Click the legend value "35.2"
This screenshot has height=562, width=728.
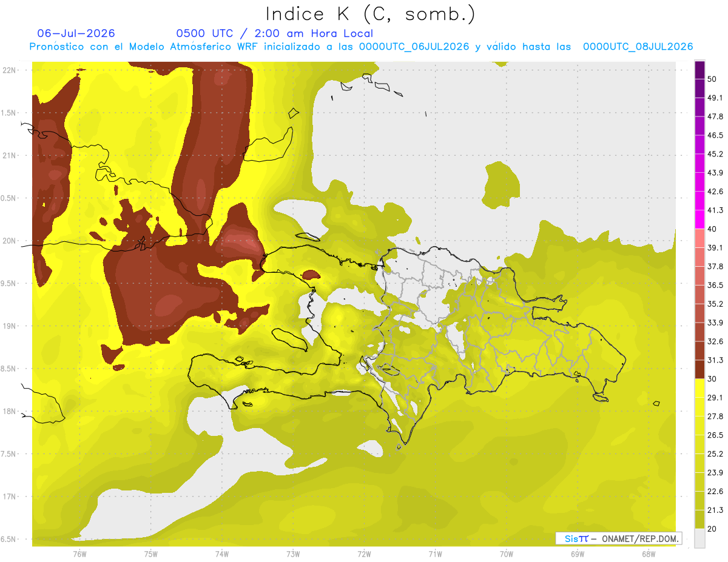(x=715, y=304)
